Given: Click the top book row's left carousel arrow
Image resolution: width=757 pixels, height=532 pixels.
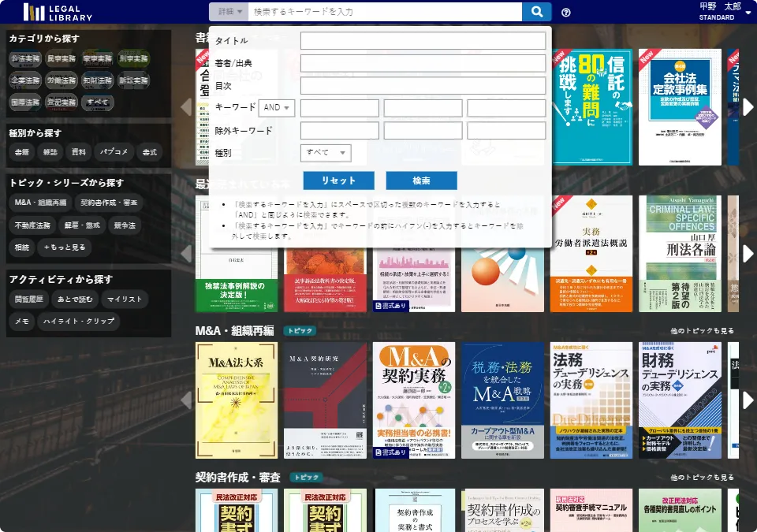Looking at the screenshot, I should 187,107.
